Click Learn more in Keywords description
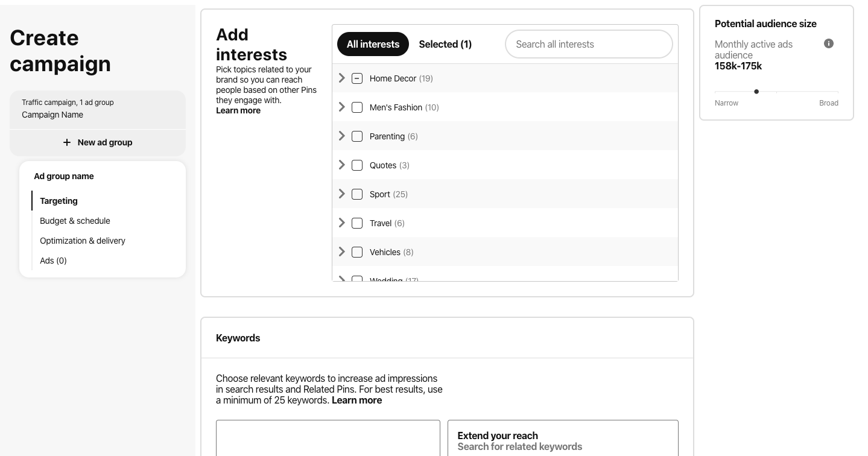 click(x=356, y=400)
